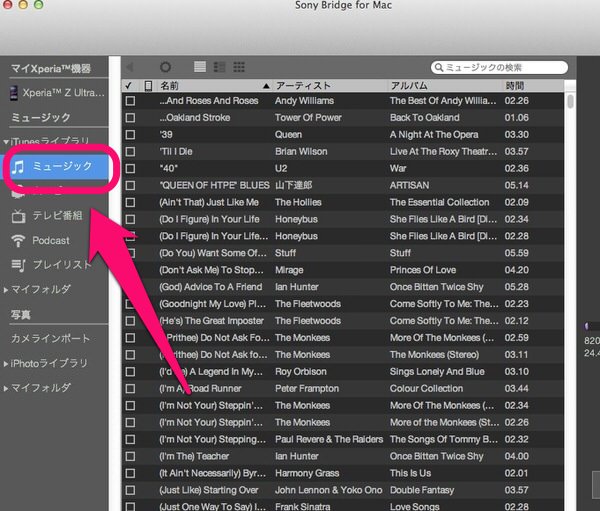Click the Xperia Z Ultra device icon

tap(14, 93)
